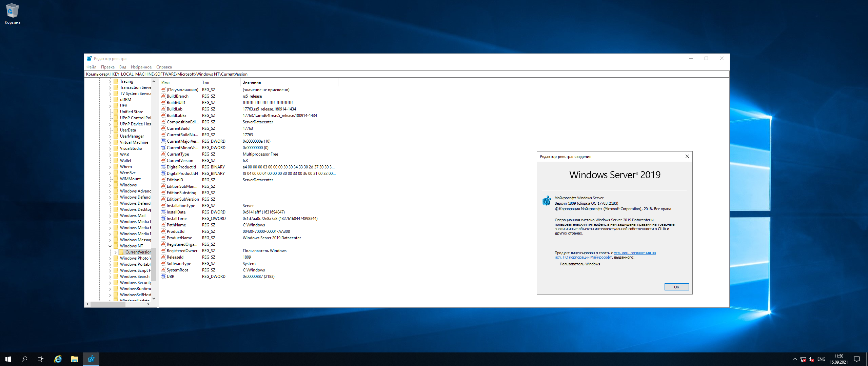Expand the Tracing tree node
Viewport: 868px width, 366px height.
coord(110,81)
